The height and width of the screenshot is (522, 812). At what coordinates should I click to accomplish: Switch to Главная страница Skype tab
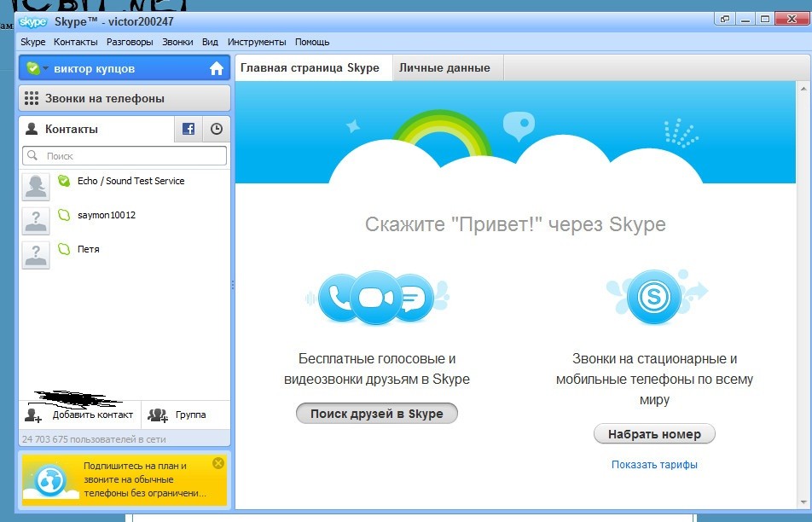313,68
